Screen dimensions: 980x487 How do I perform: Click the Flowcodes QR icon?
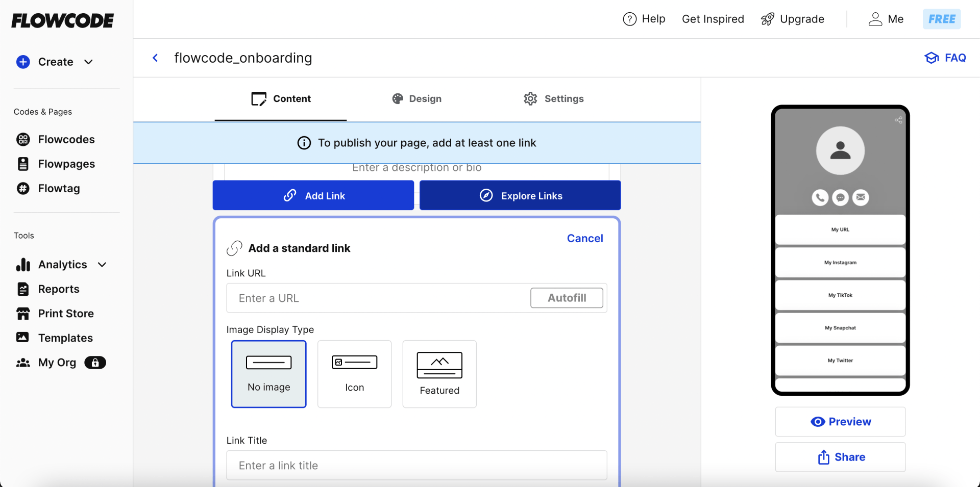23,139
